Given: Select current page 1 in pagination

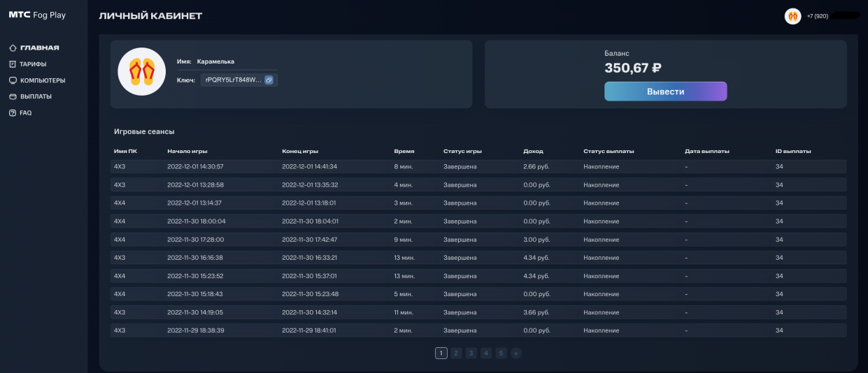Looking at the screenshot, I should 441,353.
